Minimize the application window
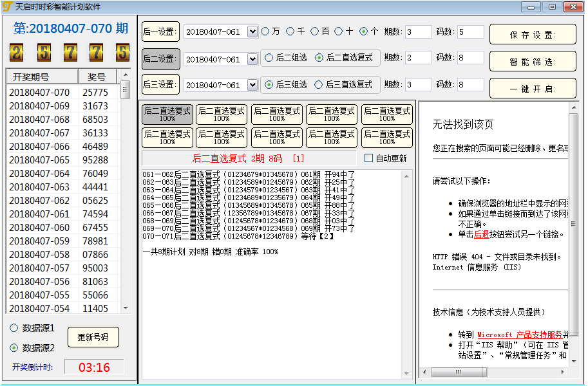Image resolution: width=588 pixels, height=386 pixels. [x=531, y=6]
